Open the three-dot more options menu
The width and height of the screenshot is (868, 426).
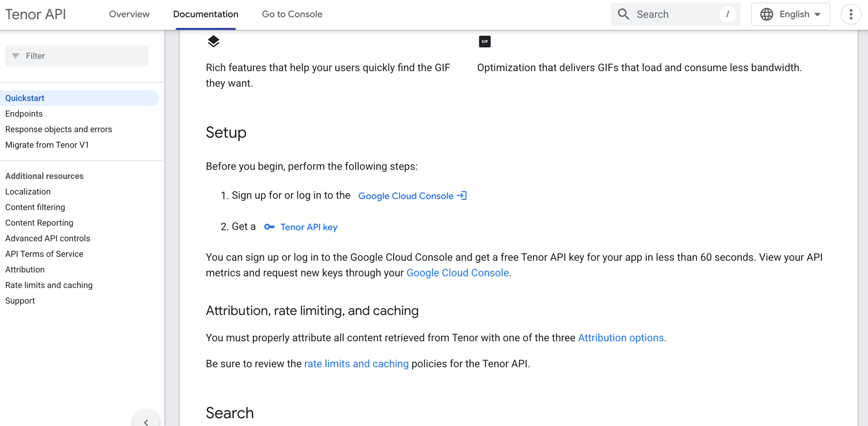coord(851,14)
